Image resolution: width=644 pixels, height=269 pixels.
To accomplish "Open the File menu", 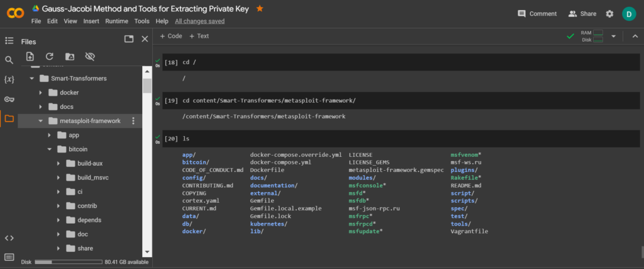I will pyautogui.click(x=36, y=21).
